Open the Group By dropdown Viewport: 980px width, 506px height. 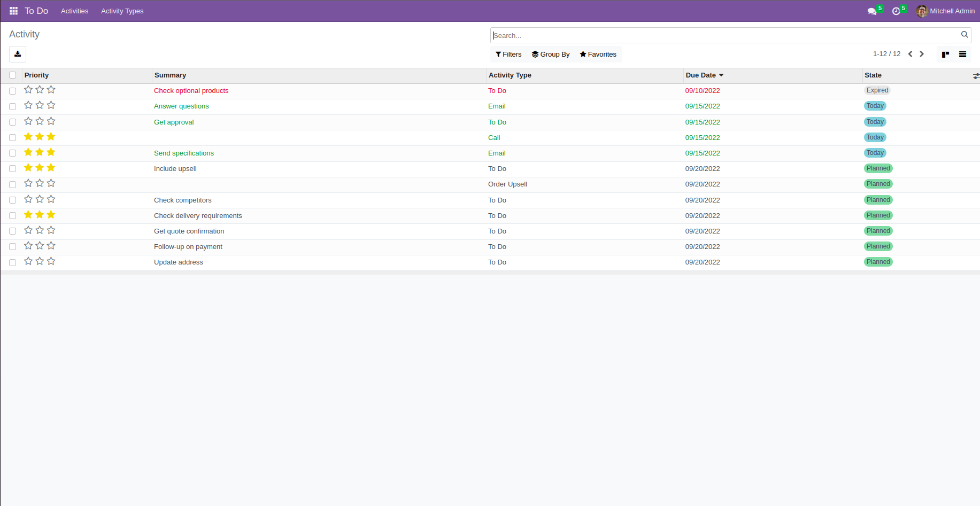coord(551,55)
